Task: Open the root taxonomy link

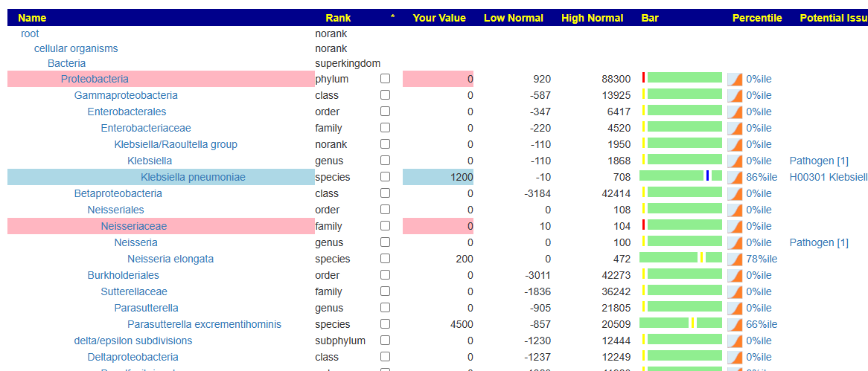Action: [30, 33]
